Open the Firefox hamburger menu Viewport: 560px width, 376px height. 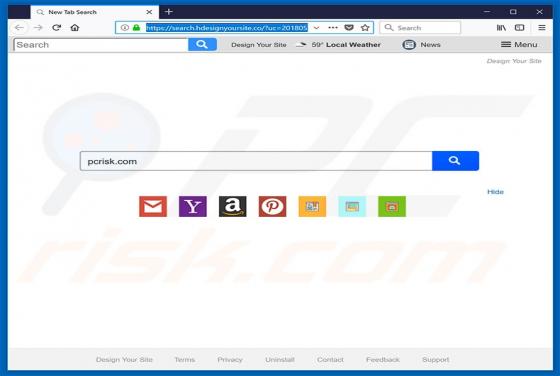[x=542, y=27]
